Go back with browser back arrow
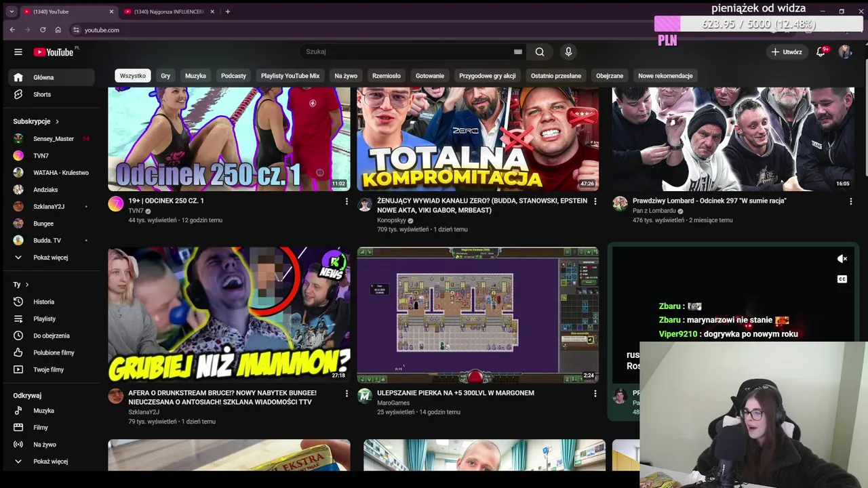This screenshot has width=868, height=488. 12,30
